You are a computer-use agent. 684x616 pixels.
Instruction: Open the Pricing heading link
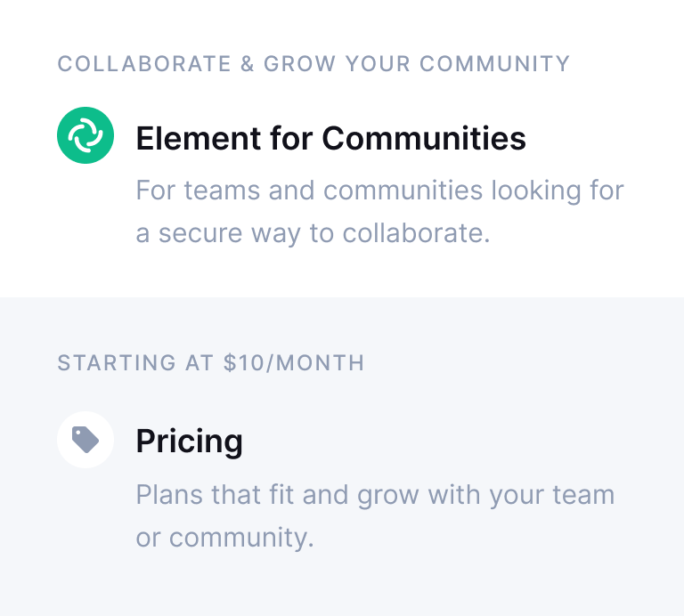189,442
